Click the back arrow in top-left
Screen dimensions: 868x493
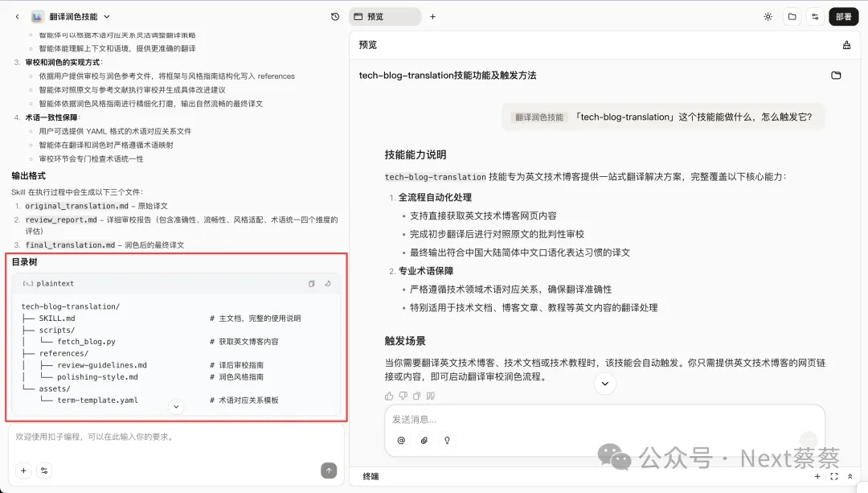click(x=17, y=16)
